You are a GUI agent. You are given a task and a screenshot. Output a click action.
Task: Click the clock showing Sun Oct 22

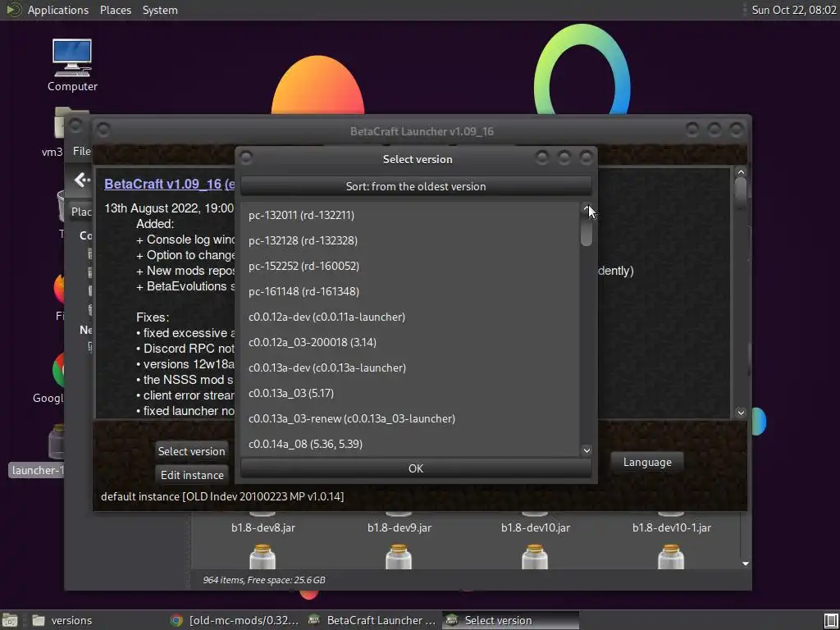(794, 10)
